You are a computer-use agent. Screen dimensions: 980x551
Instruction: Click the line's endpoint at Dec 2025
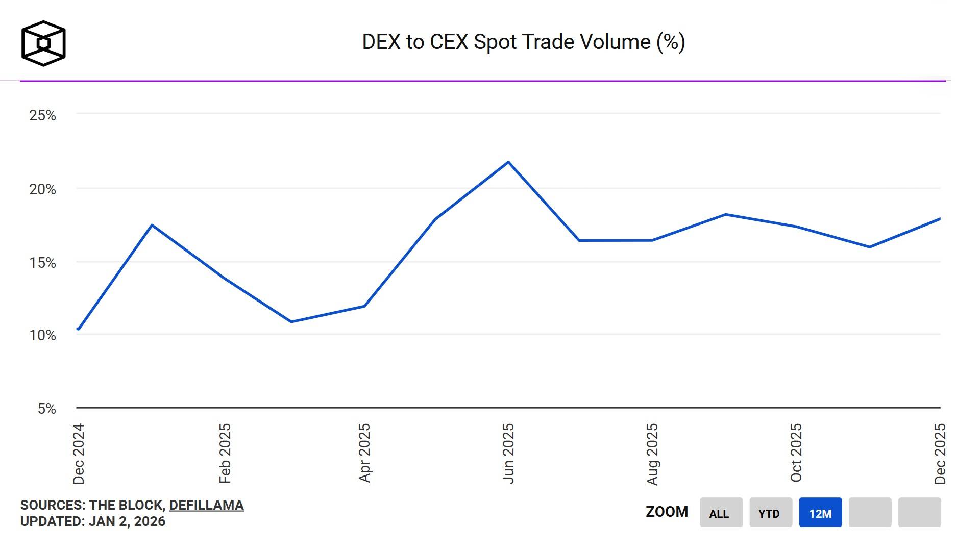click(939, 219)
